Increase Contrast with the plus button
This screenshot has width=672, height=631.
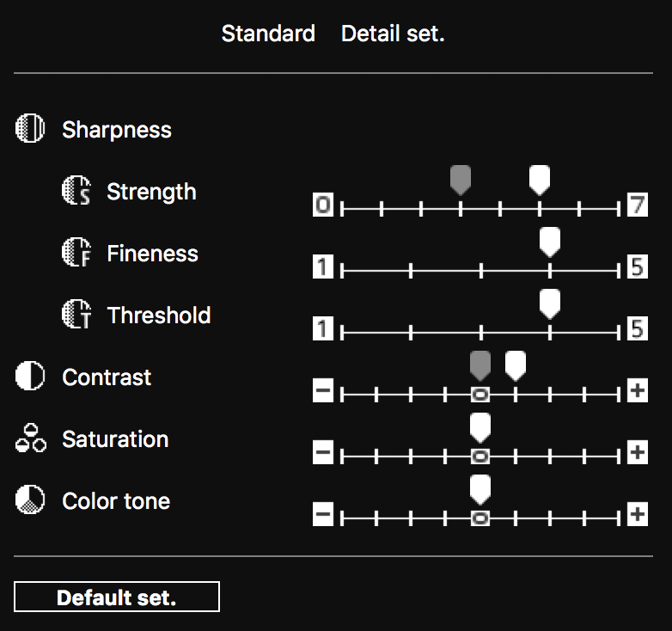[x=638, y=390]
